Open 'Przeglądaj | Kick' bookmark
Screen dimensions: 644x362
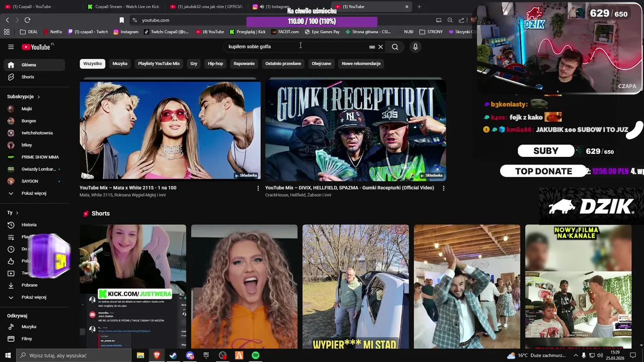(x=247, y=32)
